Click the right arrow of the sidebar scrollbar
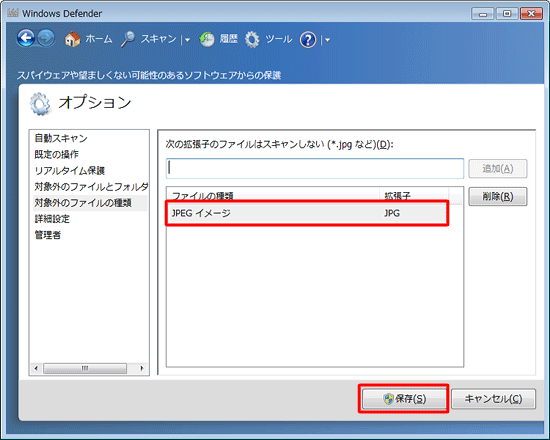The width and height of the screenshot is (550, 440). pyautogui.click(x=142, y=368)
